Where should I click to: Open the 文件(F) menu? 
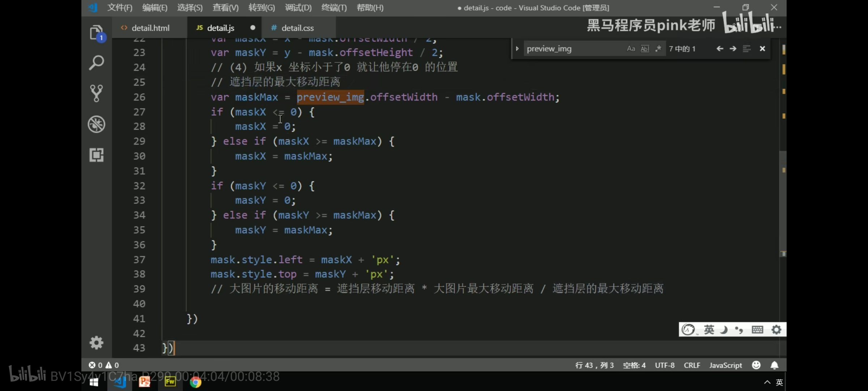120,8
